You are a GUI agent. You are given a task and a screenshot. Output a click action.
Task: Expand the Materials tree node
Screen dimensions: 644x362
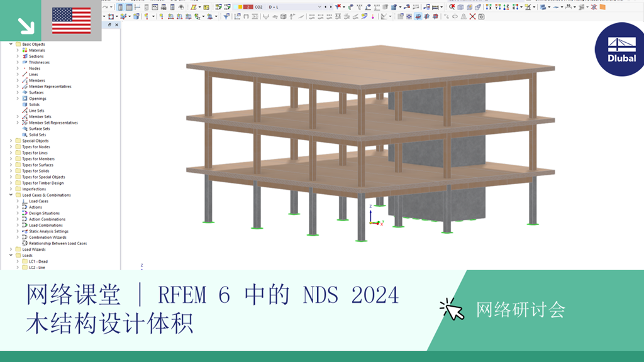point(18,50)
